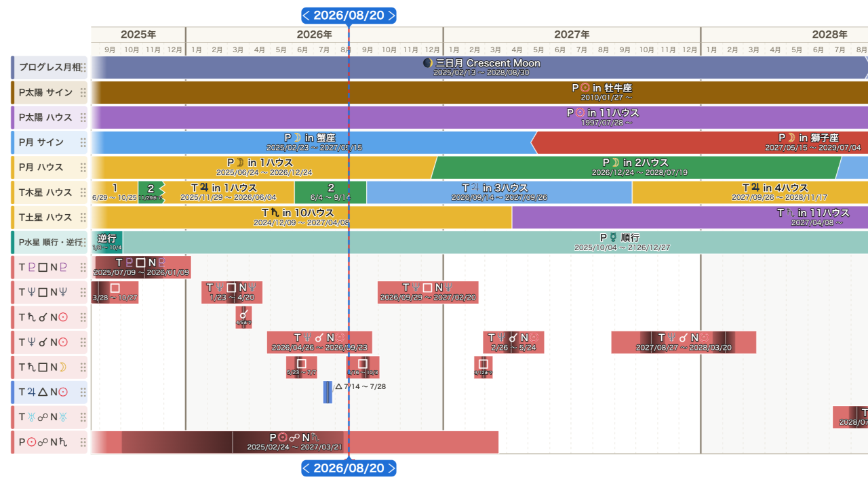The image size is (868, 488).
Task: Click previous-date arrow on top date marker
Action: [x=307, y=16]
